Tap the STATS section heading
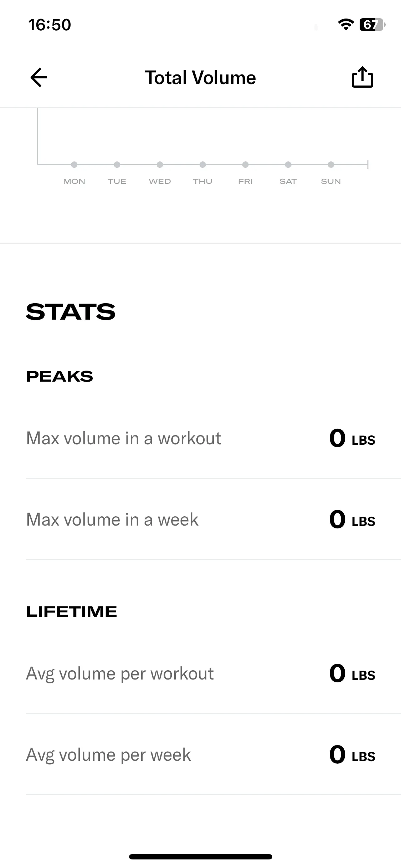This screenshot has width=401, height=868. 71,312
